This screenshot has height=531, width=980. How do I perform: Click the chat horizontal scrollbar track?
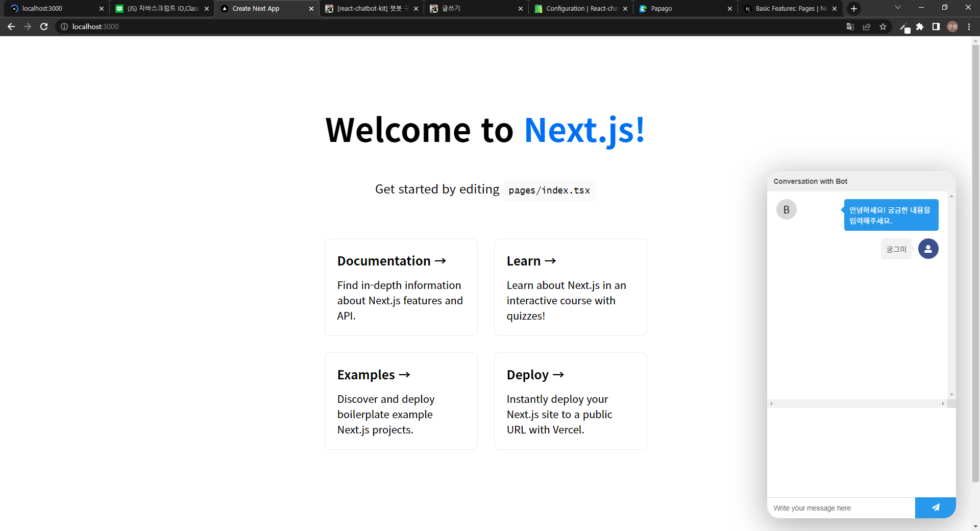click(x=857, y=403)
